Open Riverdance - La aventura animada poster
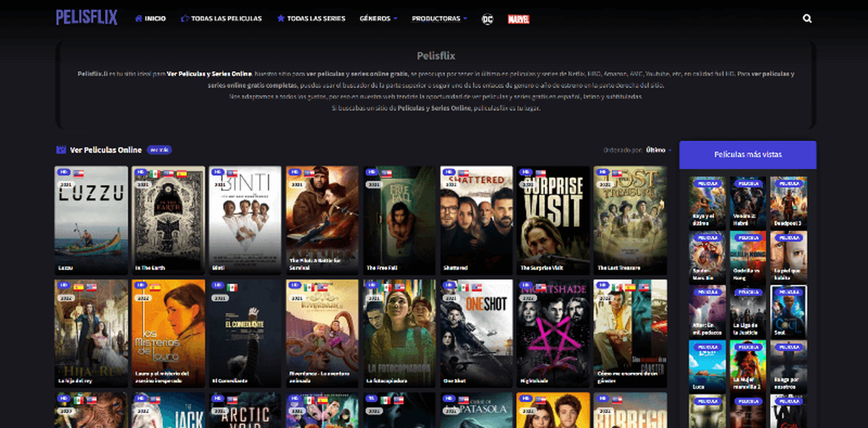The image size is (868, 428). (323, 333)
